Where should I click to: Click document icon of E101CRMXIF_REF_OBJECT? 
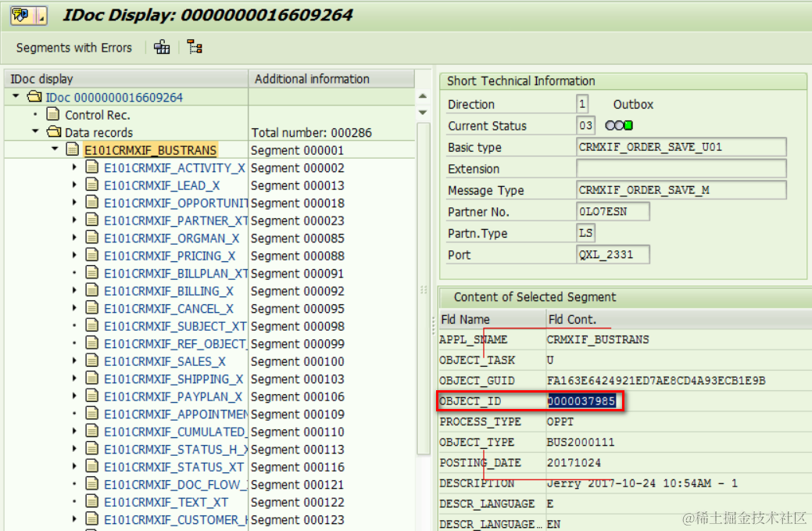coord(92,343)
